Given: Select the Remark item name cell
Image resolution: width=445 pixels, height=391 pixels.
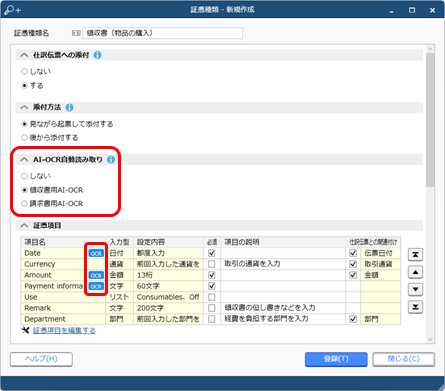Looking at the screenshot, I should pos(63,308).
